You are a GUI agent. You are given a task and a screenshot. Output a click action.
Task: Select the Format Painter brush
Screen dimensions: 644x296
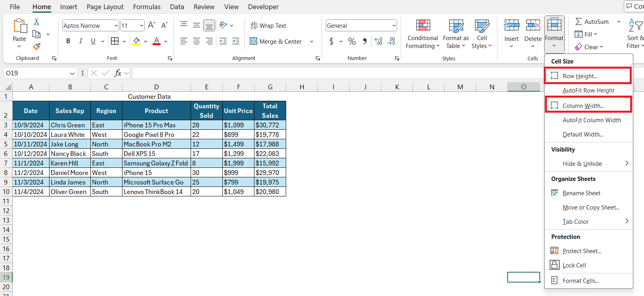[36, 46]
